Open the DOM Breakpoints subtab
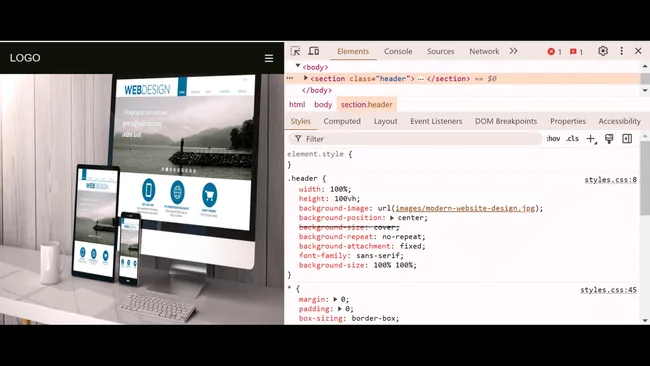Screen dimensions: 650x366 (506, 121)
